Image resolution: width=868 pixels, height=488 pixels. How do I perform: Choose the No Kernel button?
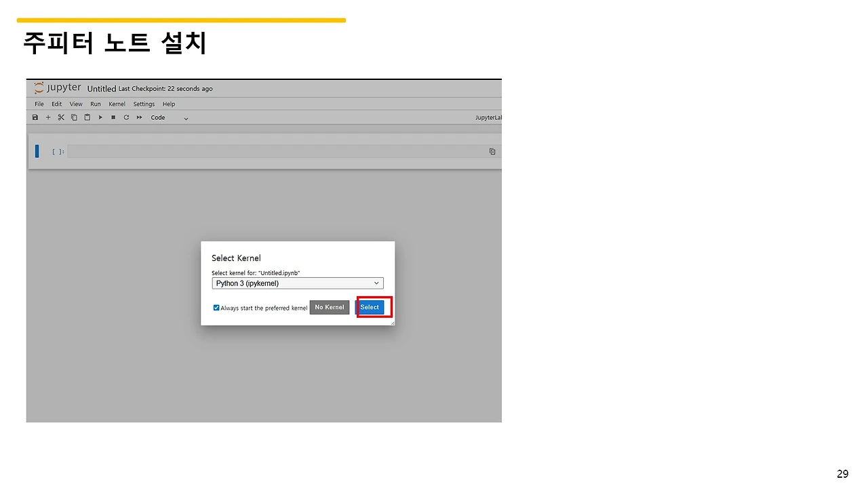tap(330, 307)
